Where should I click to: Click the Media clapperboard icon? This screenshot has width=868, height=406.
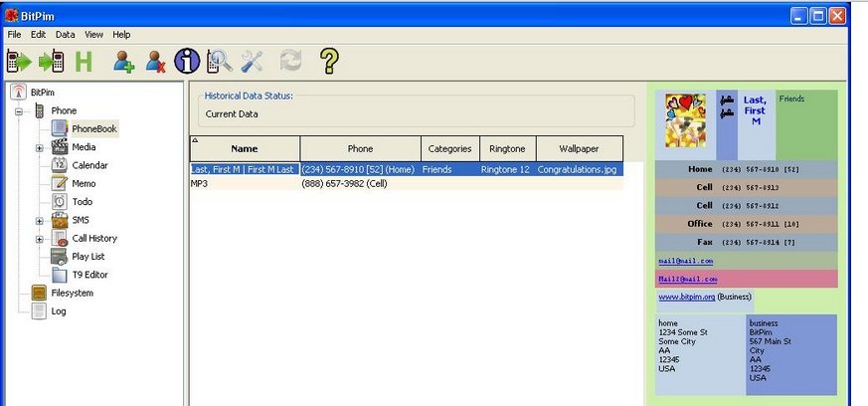pos(60,147)
